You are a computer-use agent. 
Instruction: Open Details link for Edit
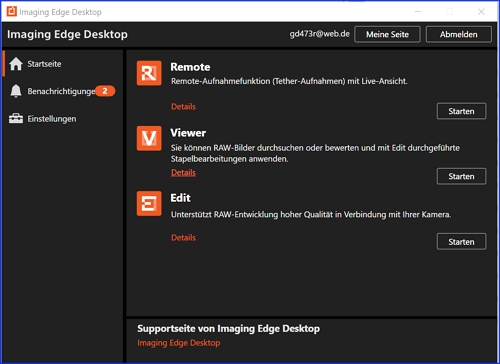click(x=183, y=238)
